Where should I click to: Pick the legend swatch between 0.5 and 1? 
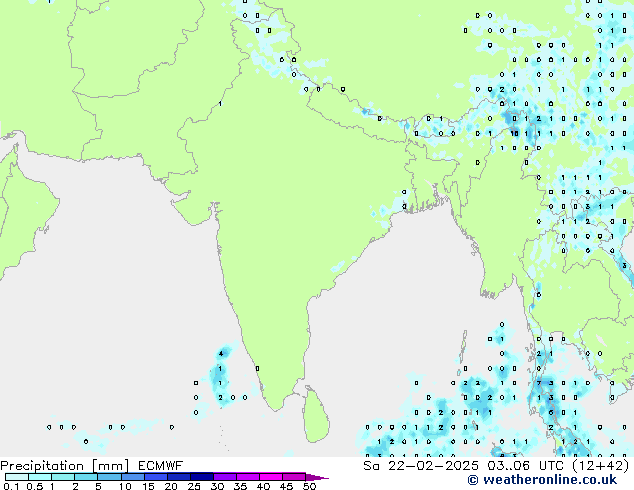click(40, 477)
